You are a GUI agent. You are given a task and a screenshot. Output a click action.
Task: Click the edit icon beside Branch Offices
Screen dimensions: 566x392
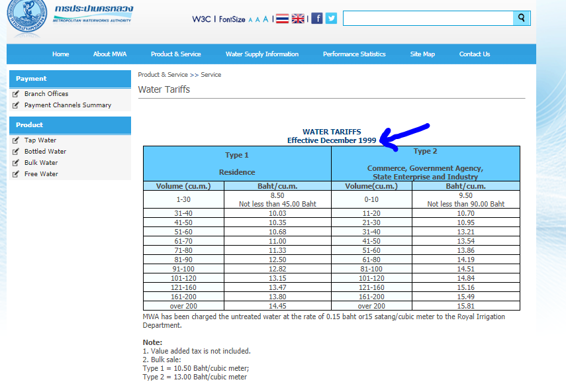15,94
